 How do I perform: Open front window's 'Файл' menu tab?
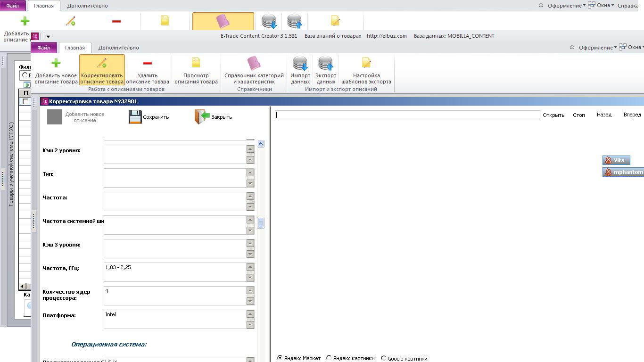(x=44, y=47)
